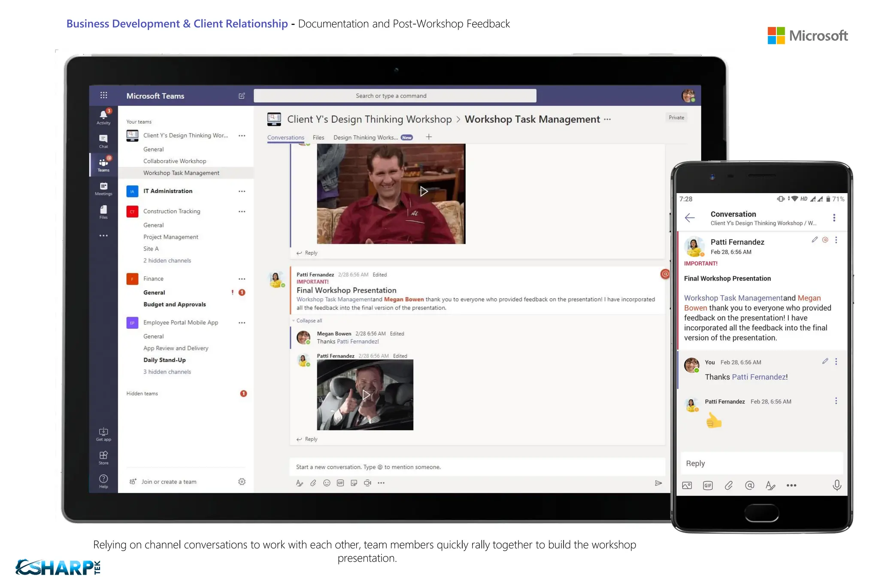Show 2 hidden channels under Construction Tracking
This screenshot has height=588, width=879.
pos(167,261)
